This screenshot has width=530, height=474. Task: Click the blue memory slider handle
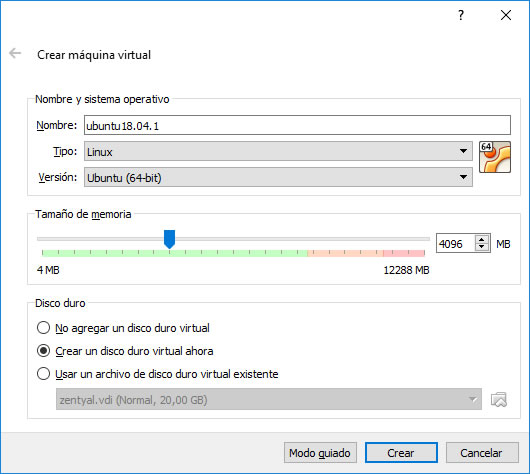[169, 239]
